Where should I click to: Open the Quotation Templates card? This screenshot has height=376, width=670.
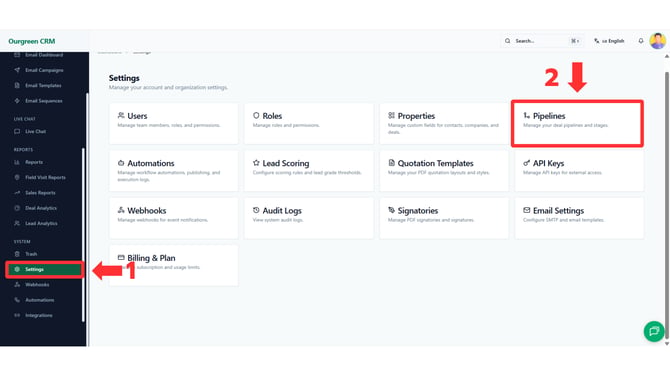(444, 171)
